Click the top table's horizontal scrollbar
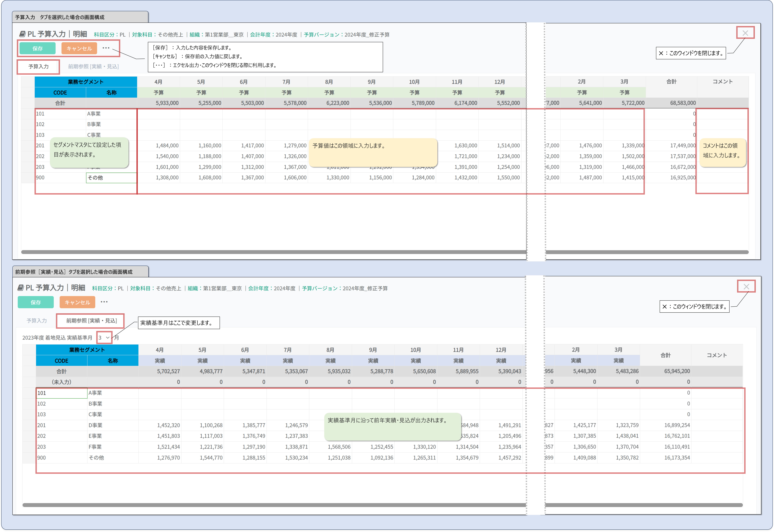The image size is (774, 532). [x=267, y=252]
